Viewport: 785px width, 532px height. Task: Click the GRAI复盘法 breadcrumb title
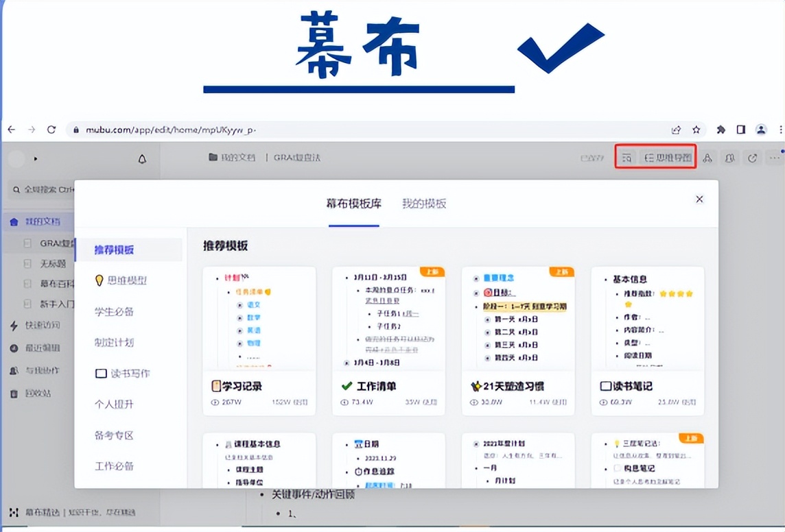click(297, 158)
